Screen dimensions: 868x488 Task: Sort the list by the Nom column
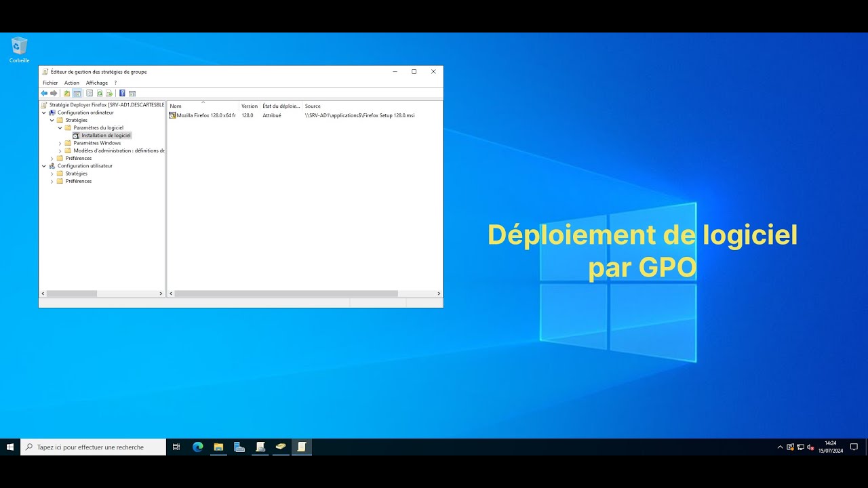coord(203,106)
